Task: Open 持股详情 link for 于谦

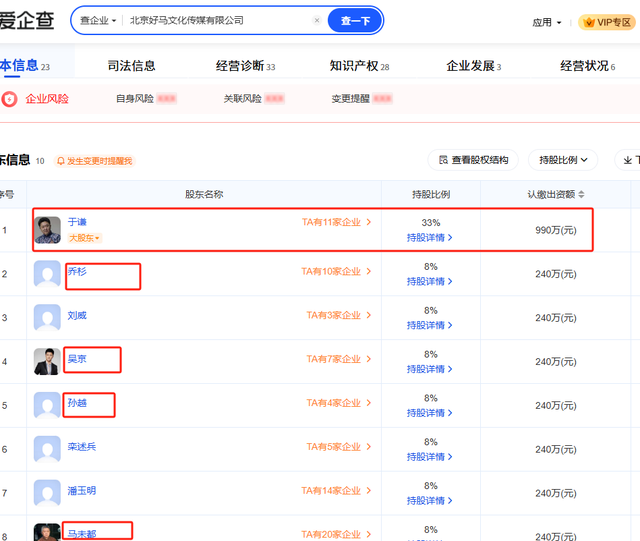Action: tap(430, 238)
